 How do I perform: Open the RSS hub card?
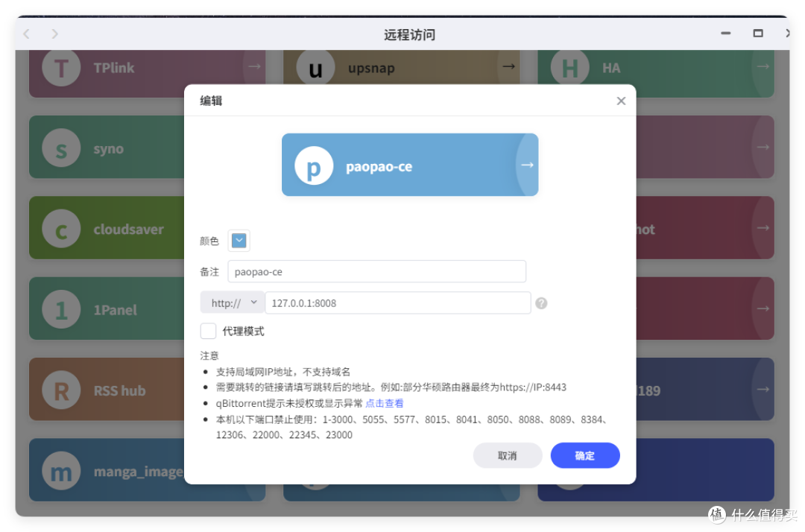(107, 390)
